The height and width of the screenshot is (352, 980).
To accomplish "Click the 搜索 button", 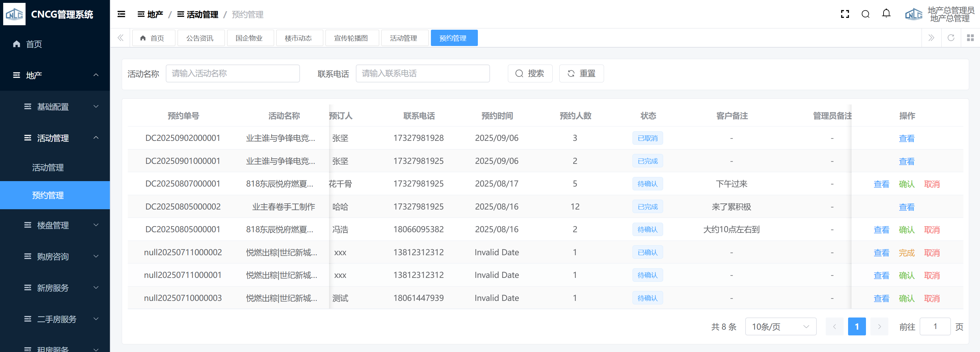I will pyautogui.click(x=530, y=73).
